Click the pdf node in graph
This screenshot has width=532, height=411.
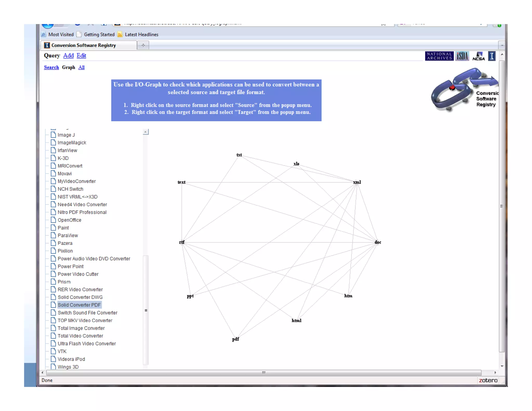235,339
